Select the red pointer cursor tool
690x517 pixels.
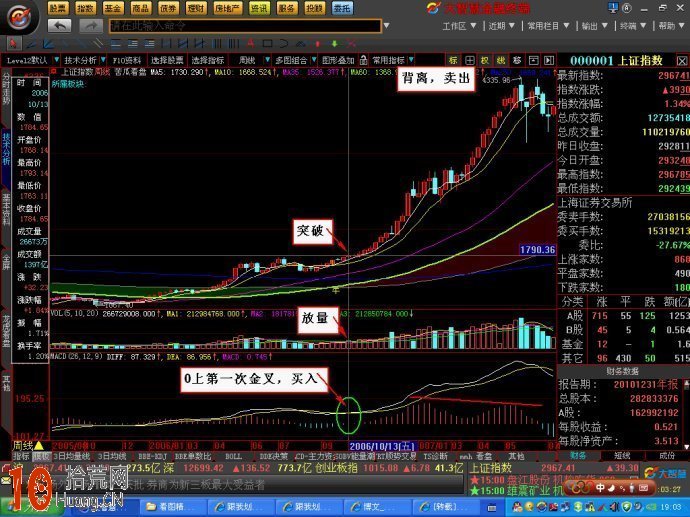tap(13, 44)
